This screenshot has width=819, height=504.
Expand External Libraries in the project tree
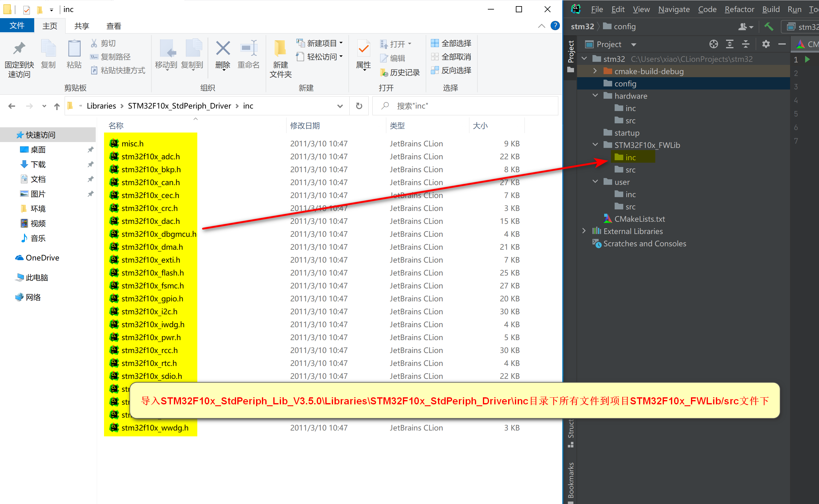point(584,231)
